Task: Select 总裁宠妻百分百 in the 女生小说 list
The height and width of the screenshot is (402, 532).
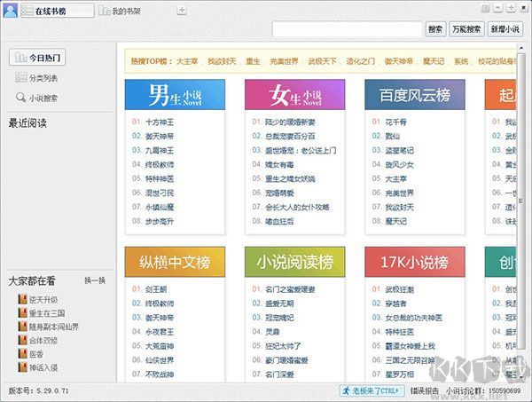Action: point(290,136)
